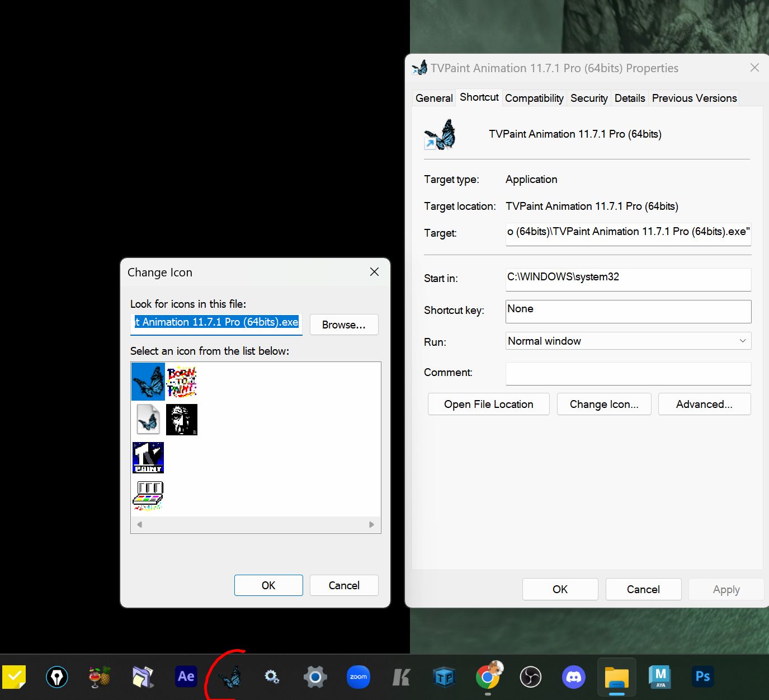
Task: Select the Shortcut tab
Action: click(x=479, y=97)
